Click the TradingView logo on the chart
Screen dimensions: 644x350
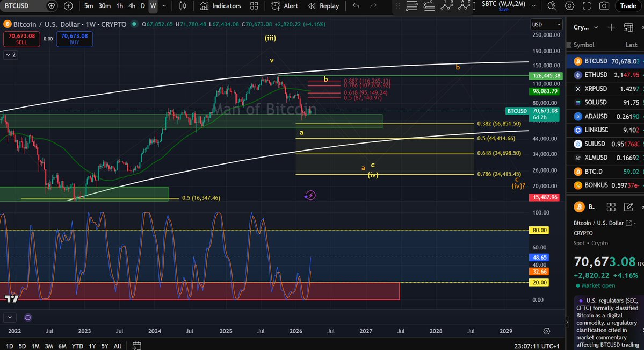[11, 298]
